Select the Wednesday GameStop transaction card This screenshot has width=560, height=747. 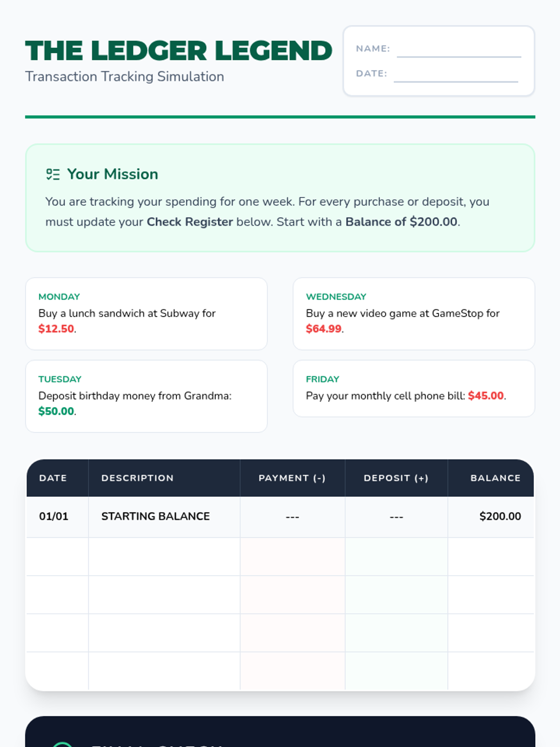pyautogui.click(x=413, y=314)
